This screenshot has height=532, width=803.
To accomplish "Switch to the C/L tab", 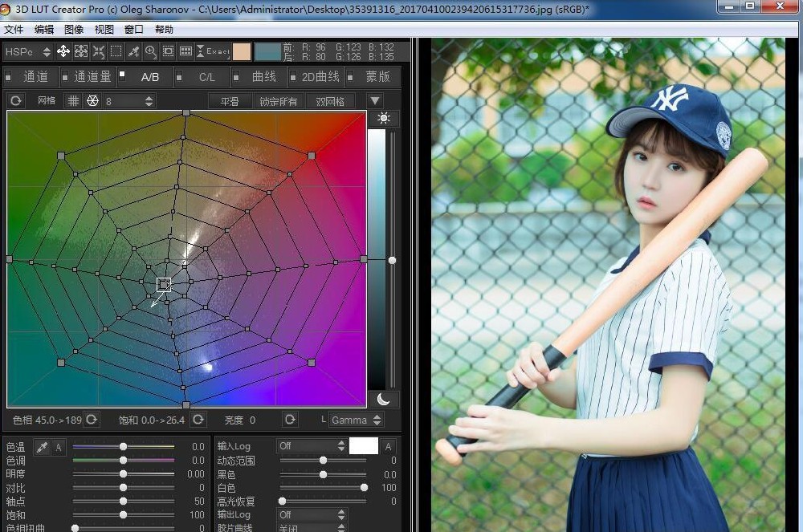I will [x=207, y=78].
